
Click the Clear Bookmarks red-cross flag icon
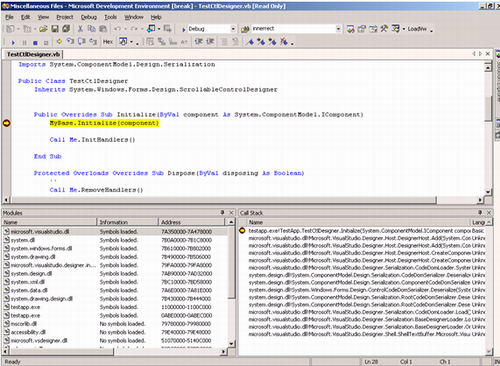pos(284,42)
